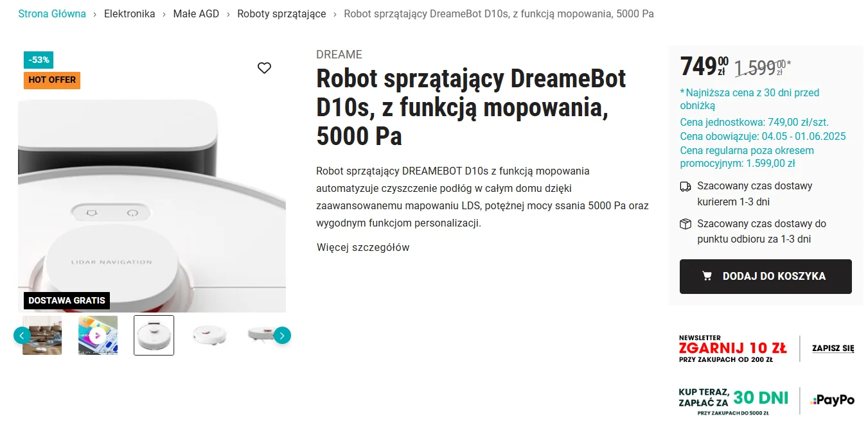Show next thumbnails with right carousel arrow
Viewport: 868px width, 421px height.
282,335
